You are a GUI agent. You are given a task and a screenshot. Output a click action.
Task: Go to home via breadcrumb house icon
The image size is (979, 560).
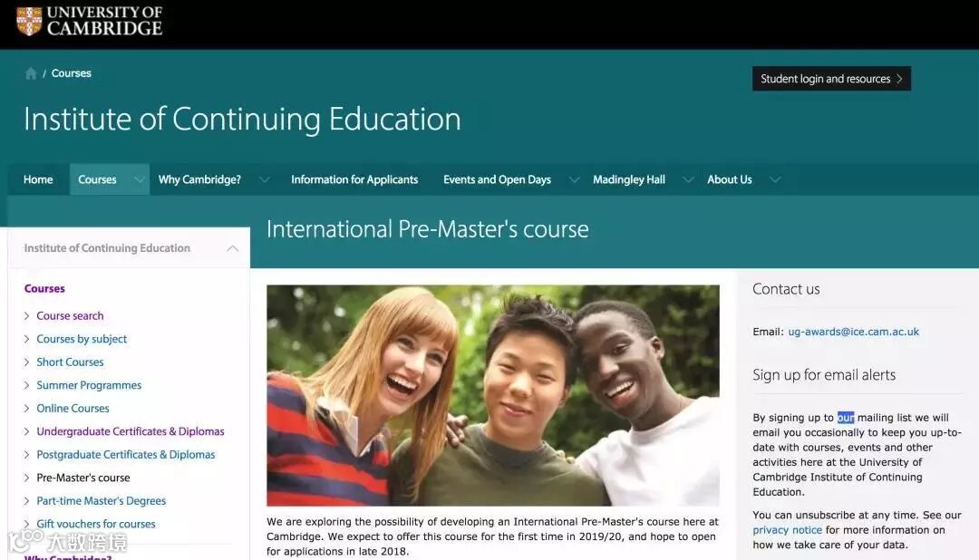tap(31, 73)
